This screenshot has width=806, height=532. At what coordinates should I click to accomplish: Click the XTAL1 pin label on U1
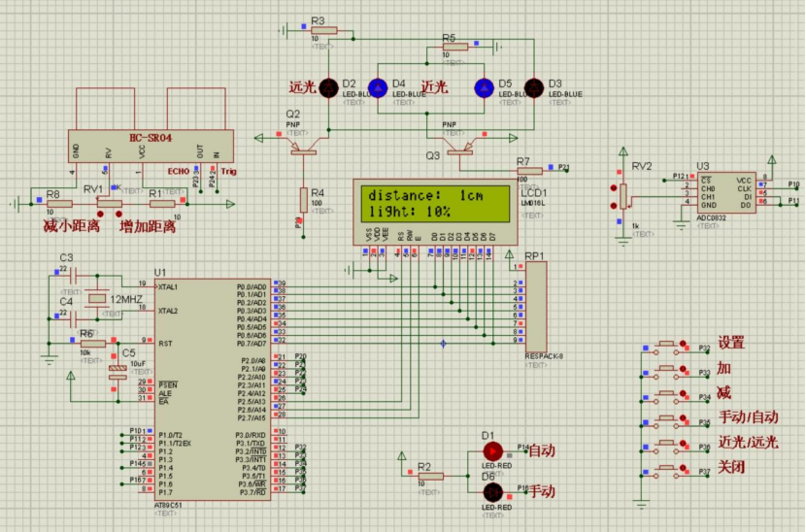168,287
